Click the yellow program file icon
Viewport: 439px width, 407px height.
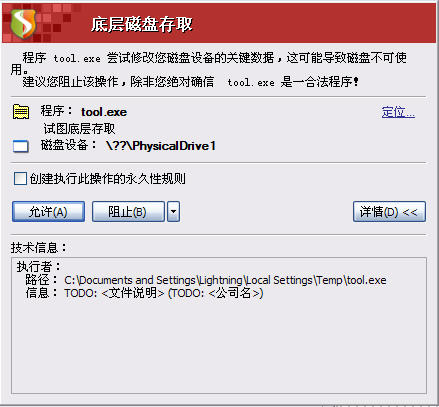coord(21,112)
